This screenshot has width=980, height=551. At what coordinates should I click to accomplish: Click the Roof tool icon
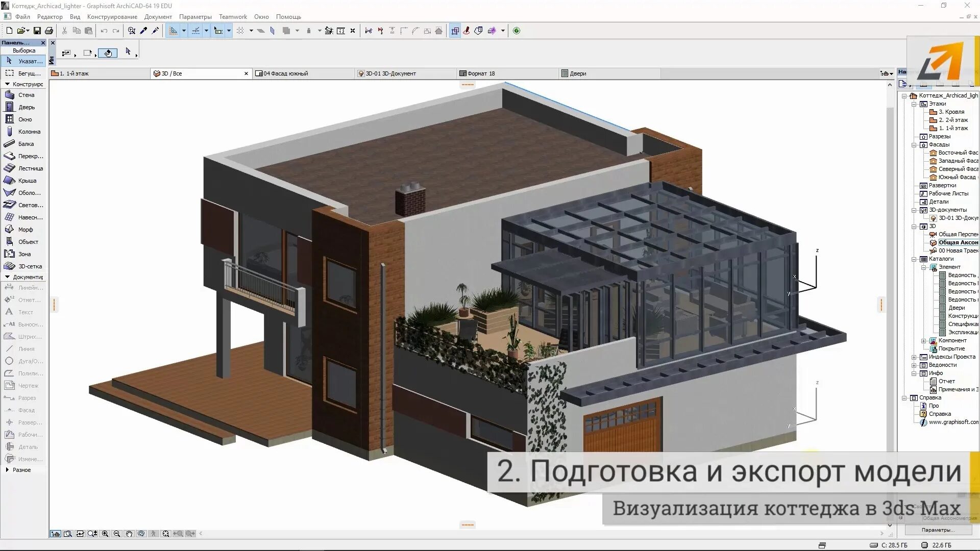[x=9, y=180]
